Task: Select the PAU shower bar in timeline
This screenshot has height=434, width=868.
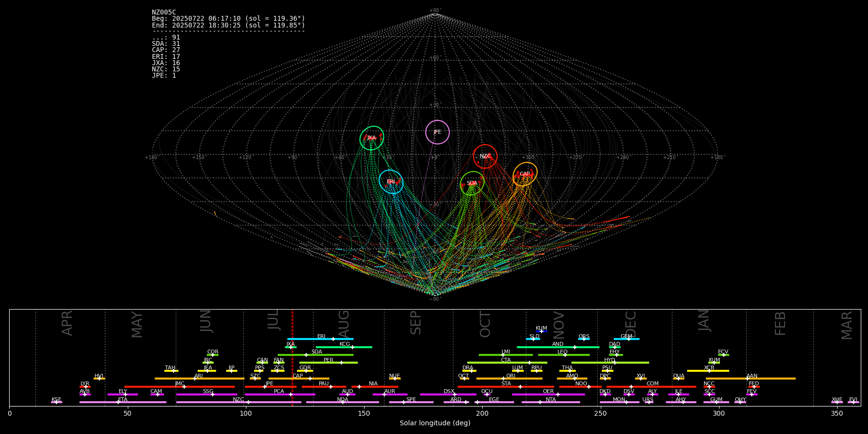Action: pyautogui.click(x=324, y=386)
